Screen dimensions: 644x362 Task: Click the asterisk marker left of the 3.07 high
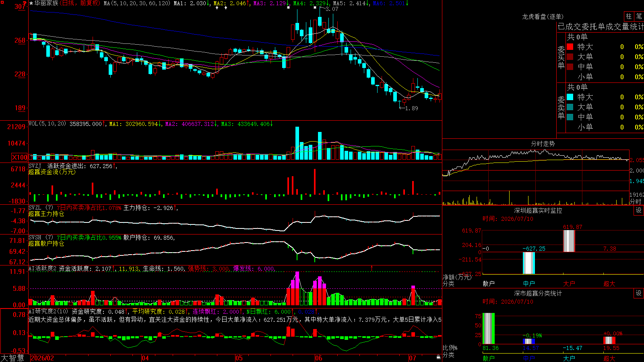(288, 8)
